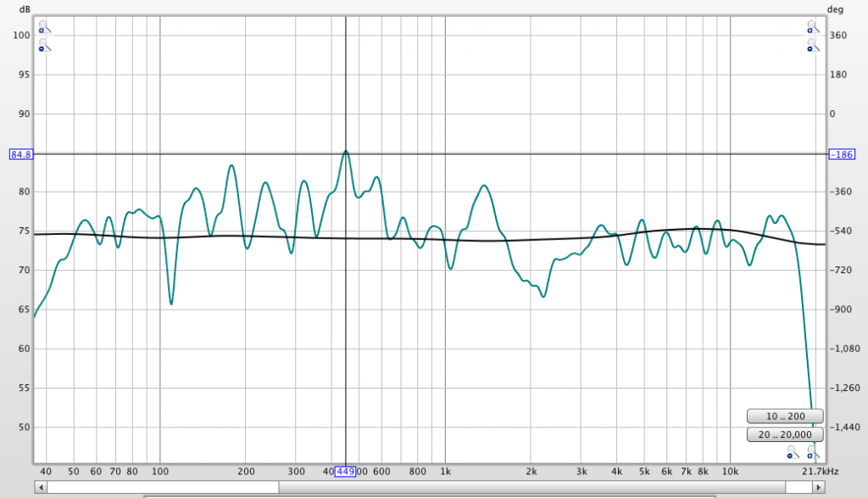Click the 84.8 dB cursor readout box
The height and width of the screenshot is (498, 868).
(21, 154)
